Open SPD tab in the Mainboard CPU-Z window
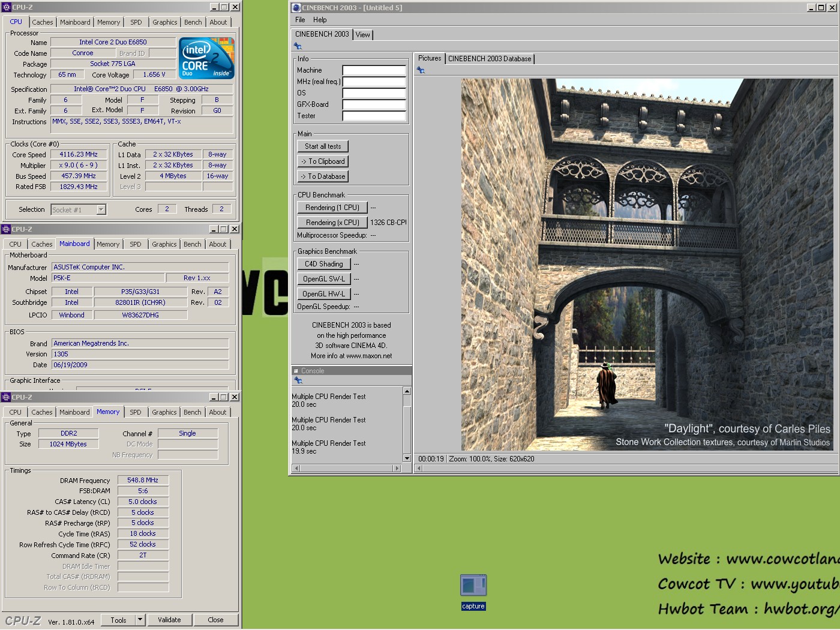840x630 pixels. [x=136, y=244]
